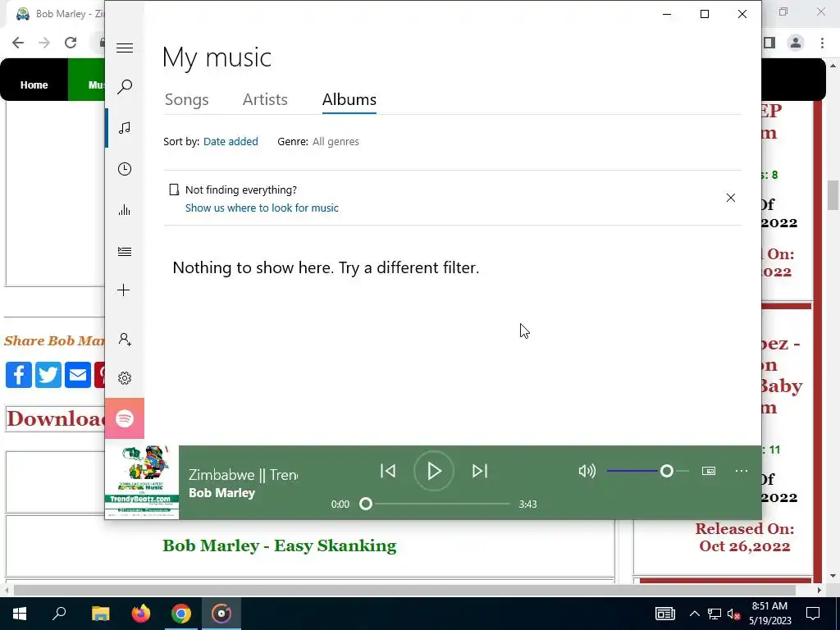Switch to the Songs tab
840x630 pixels.
186,99
